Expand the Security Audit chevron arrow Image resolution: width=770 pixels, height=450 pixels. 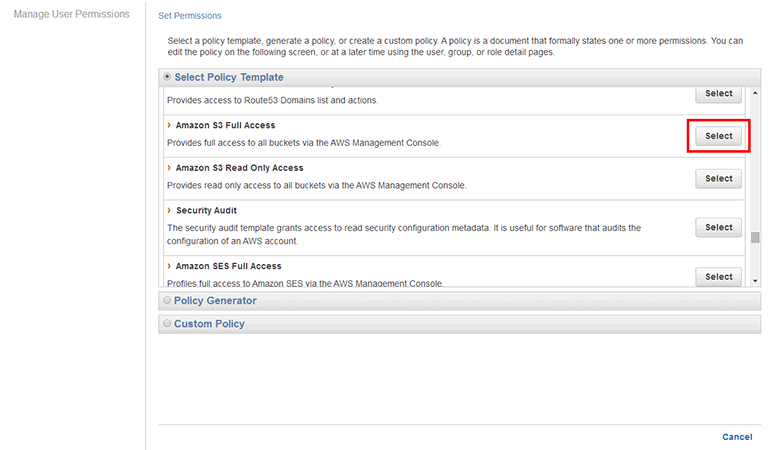170,211
